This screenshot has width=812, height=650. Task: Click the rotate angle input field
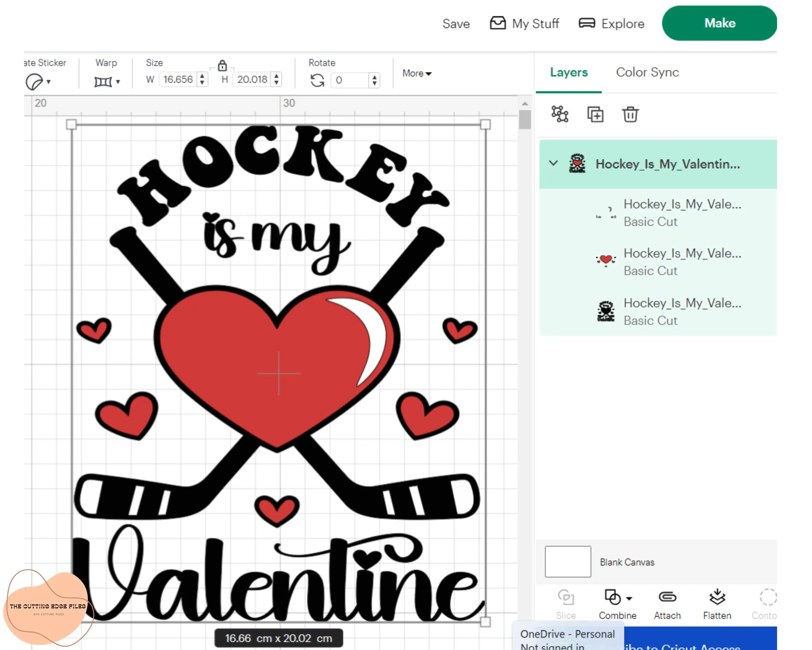tap(349, 80)
